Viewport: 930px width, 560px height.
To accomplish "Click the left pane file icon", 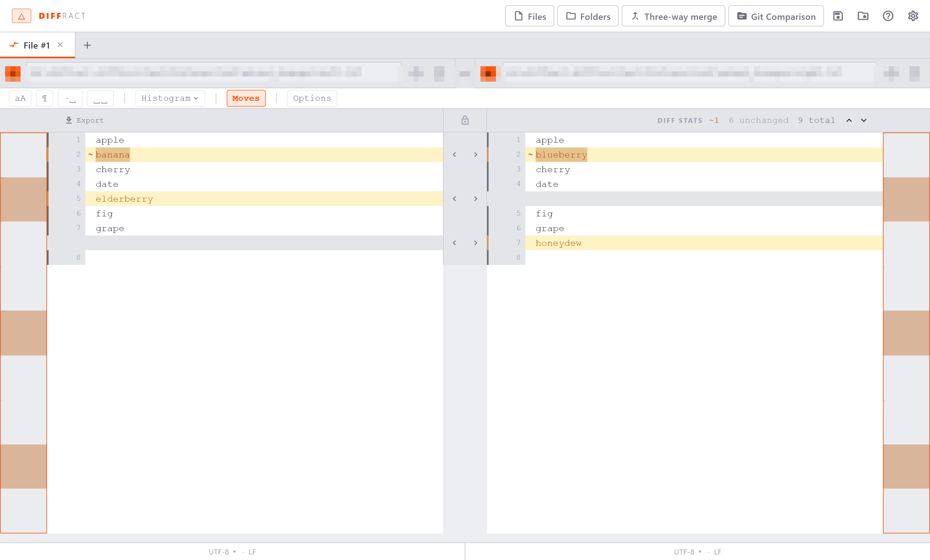I will coord(13,74).
